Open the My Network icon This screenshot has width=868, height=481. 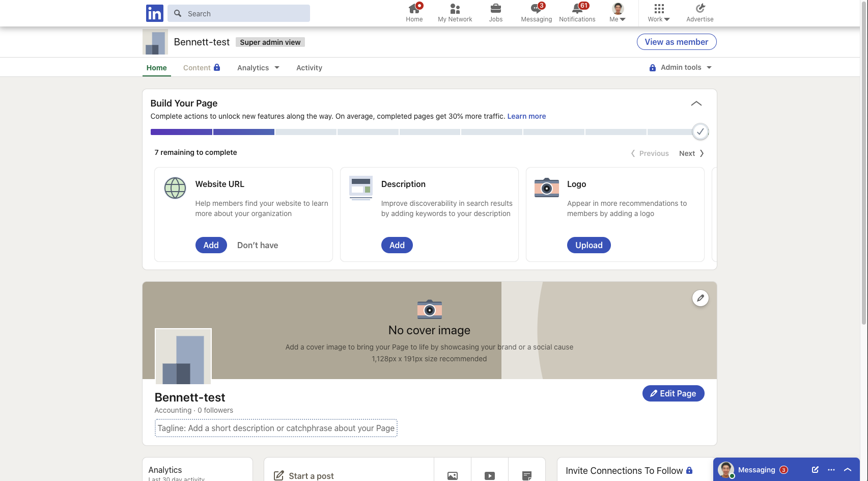pos(455,11)
